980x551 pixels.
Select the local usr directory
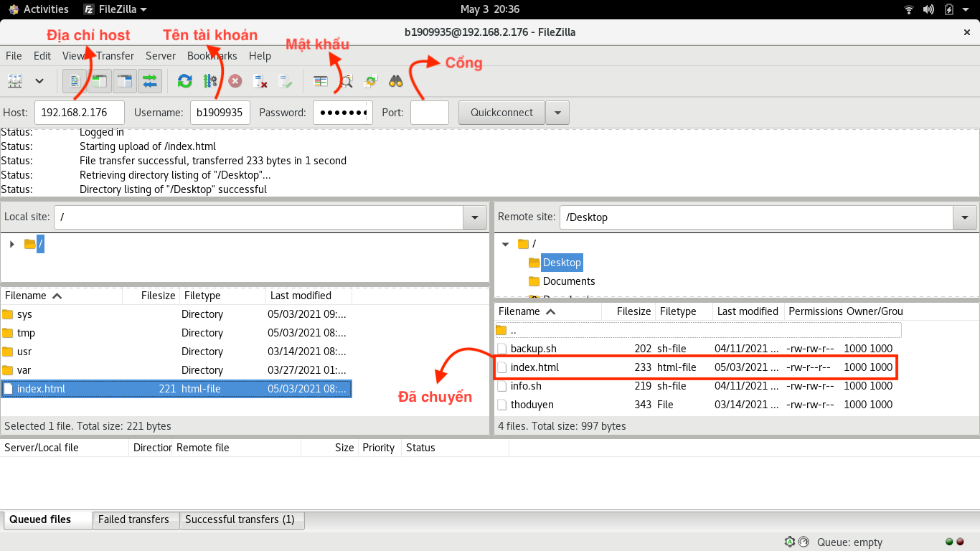[176, 352]
